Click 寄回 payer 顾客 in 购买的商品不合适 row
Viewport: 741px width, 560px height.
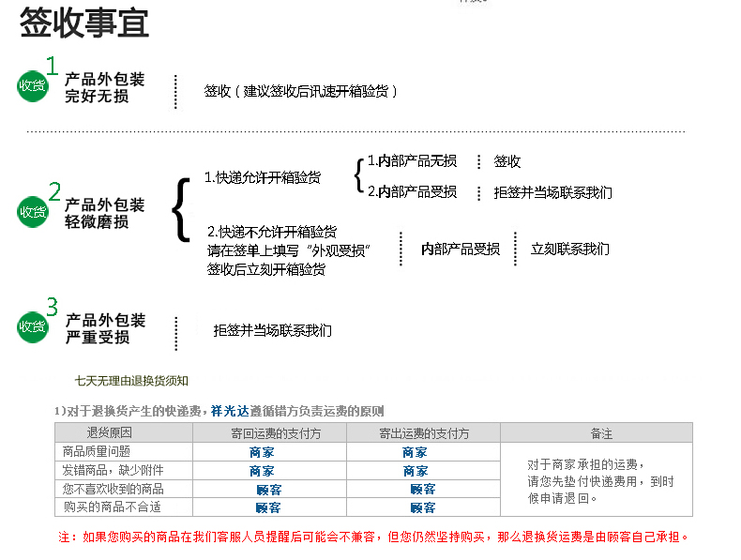click(x=268, y=508)
